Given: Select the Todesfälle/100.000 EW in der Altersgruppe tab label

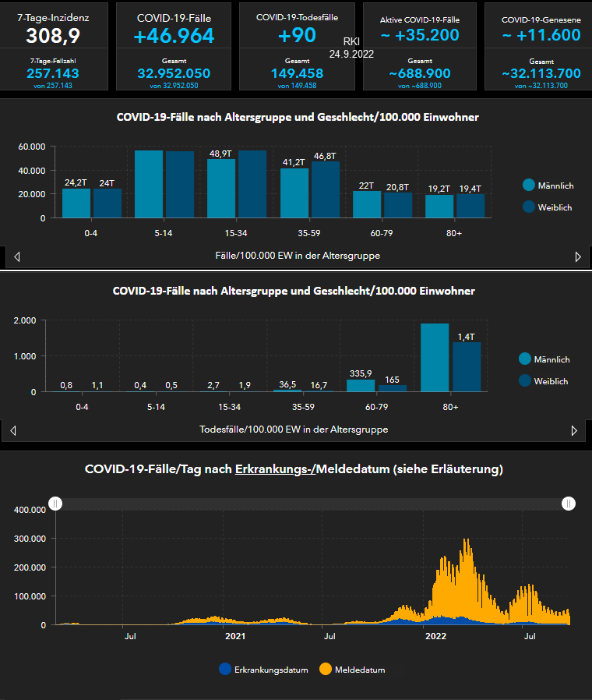Looking at the screenshot, I should coord(294,430).
